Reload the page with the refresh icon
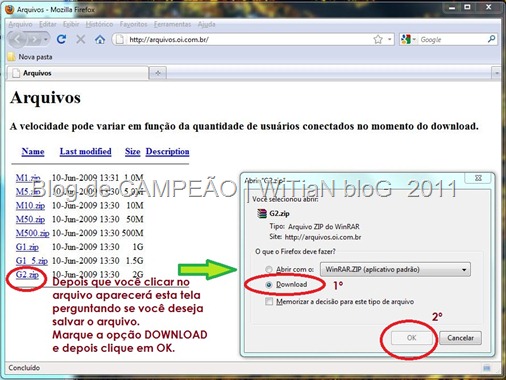Image resolution: width=506 pixels, height=380 pixels. (61, 39)
